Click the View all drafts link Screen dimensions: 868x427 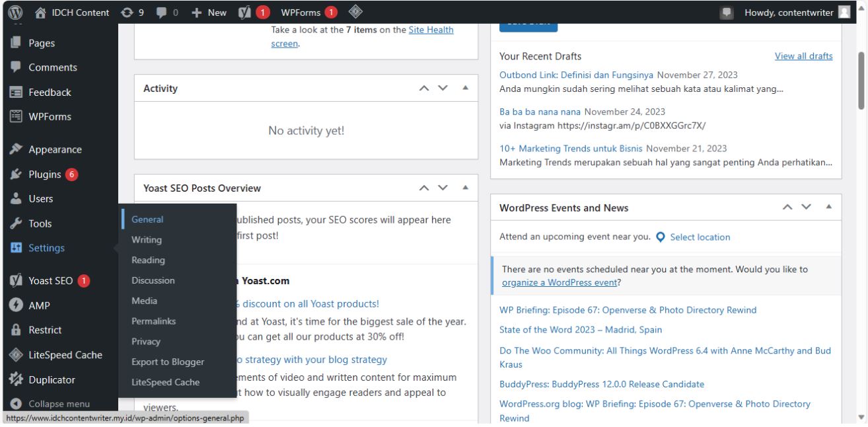803,56
